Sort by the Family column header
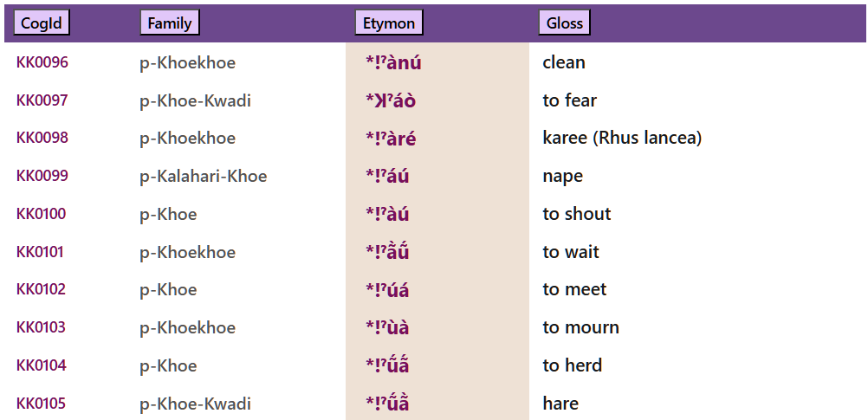The height and width of the screenshot is (420, 868). click(170, 23)
